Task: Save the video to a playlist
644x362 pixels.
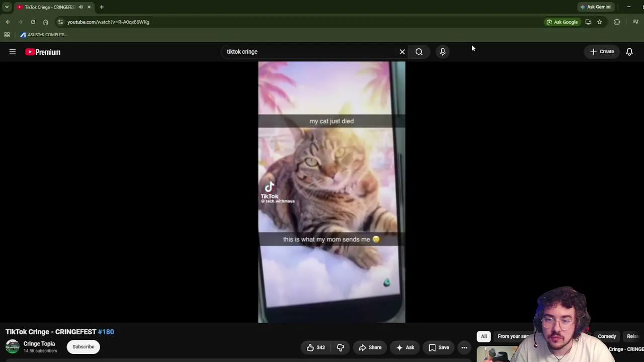Action: [x=439, y=347]
